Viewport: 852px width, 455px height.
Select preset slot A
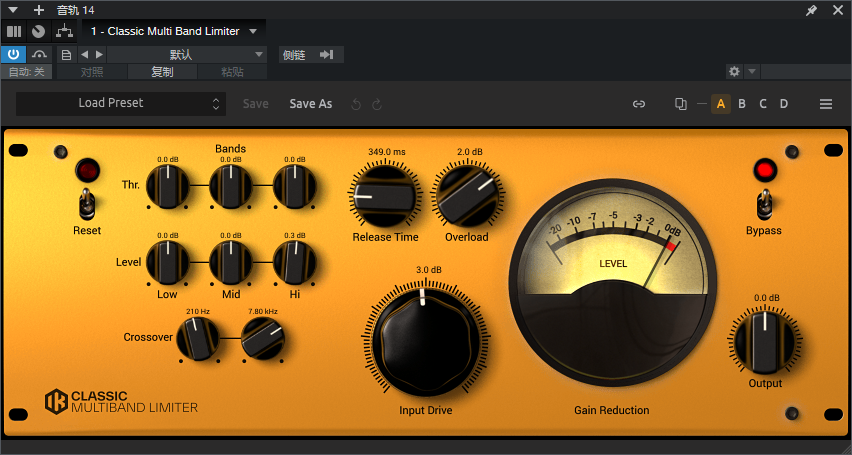(721, 104)
